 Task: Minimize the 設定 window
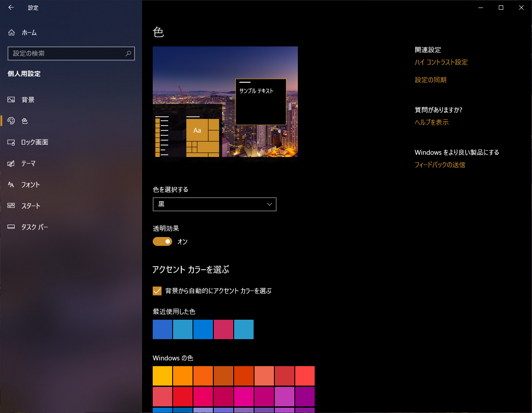point(481,8)
